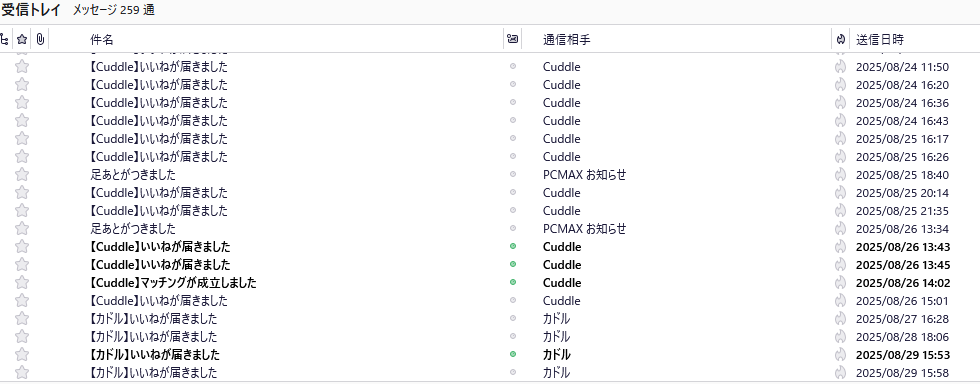This screenshot has height=384, width=980.
Task: Toggle read status of 2025/08/26 13:43 Cuddle message
Action: (x=513, y=246)
